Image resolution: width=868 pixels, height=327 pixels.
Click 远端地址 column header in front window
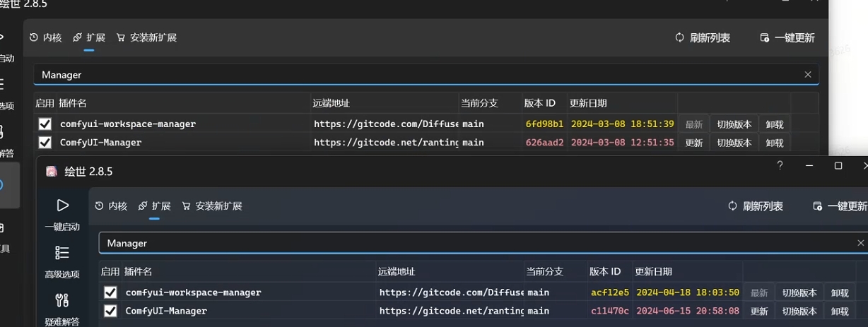pyautogui.click(x=397, y=271)
